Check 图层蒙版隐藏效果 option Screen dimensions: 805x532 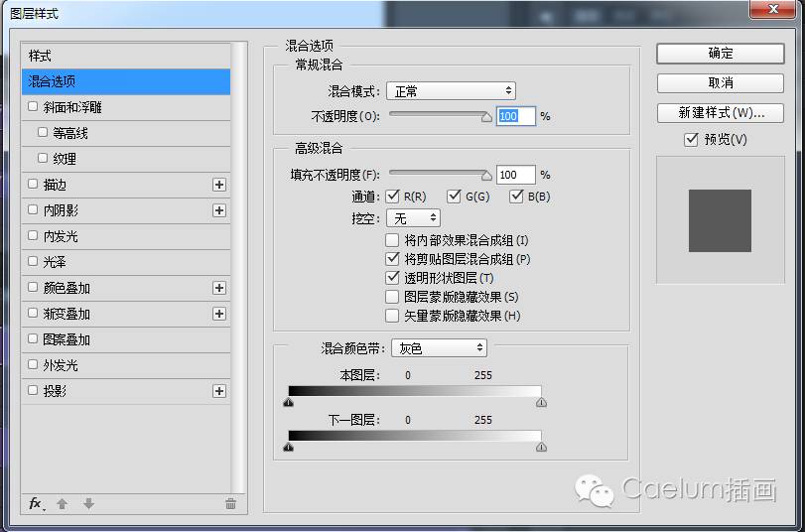coord(392,297)
